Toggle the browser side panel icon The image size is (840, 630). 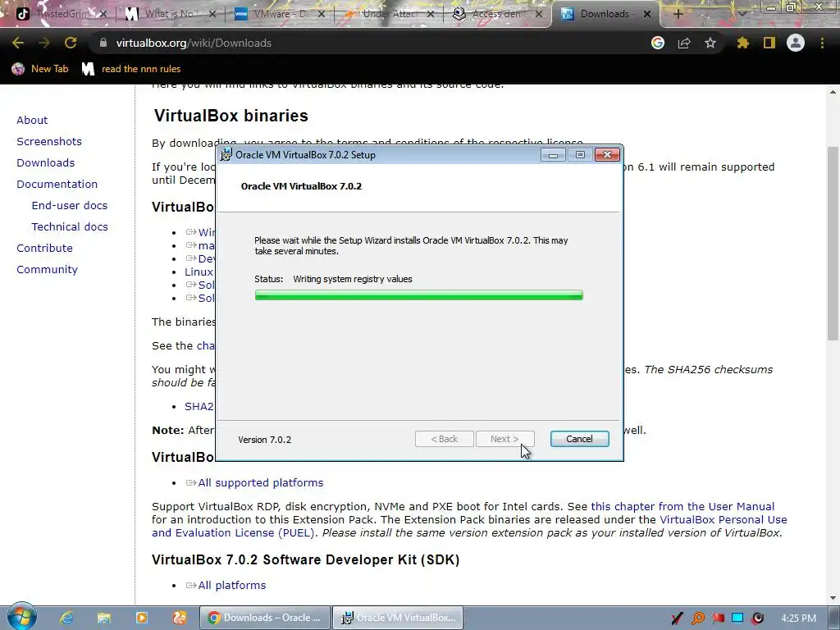(x=769, y=43)
